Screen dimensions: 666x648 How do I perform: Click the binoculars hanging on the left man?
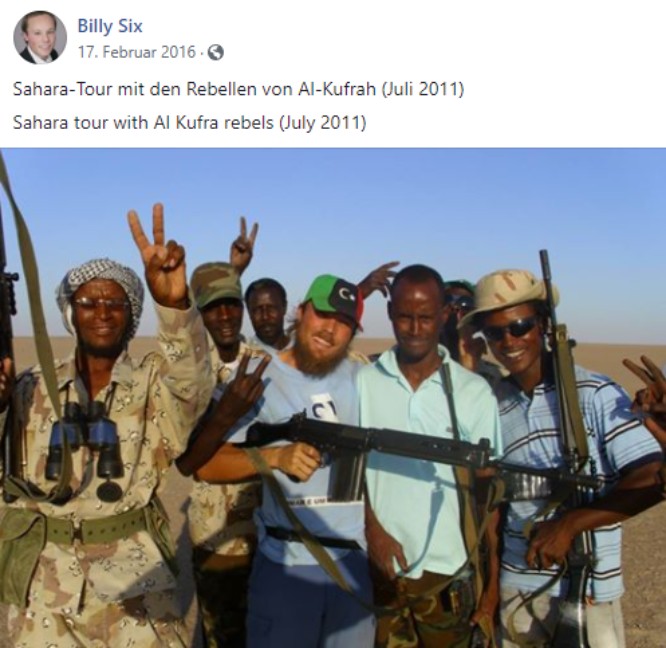pos(85,442)
